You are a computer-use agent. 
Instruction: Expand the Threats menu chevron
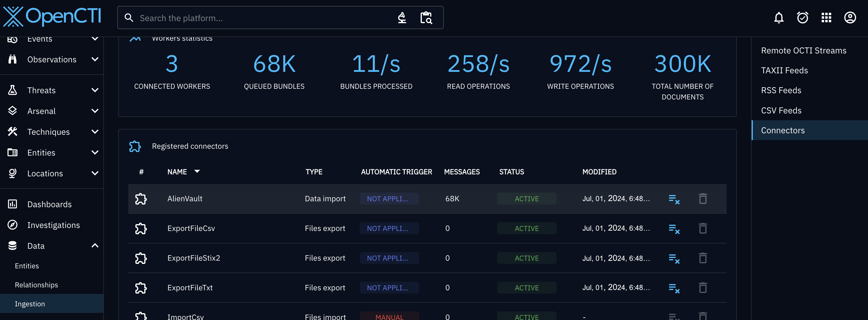[95, 90]
